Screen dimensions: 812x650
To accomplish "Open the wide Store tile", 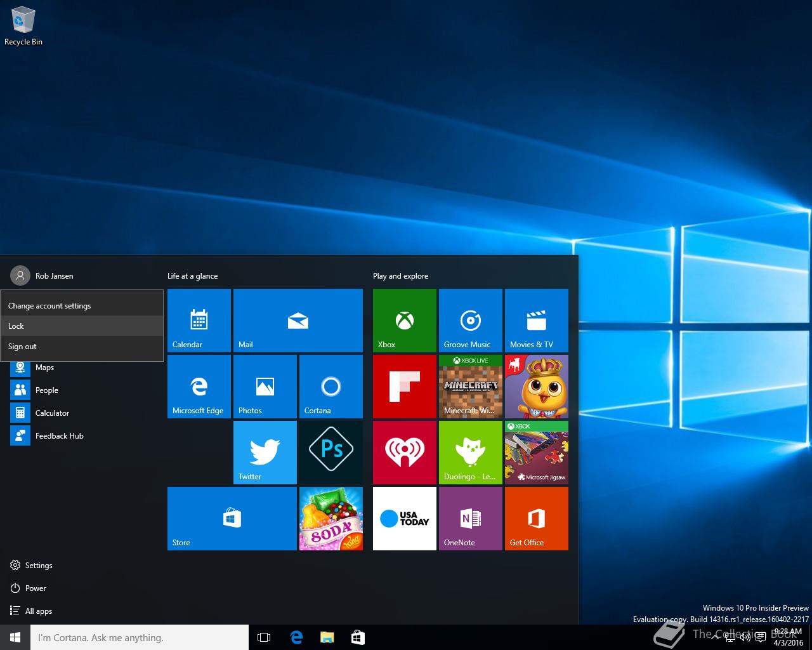I will pos(232,519).
